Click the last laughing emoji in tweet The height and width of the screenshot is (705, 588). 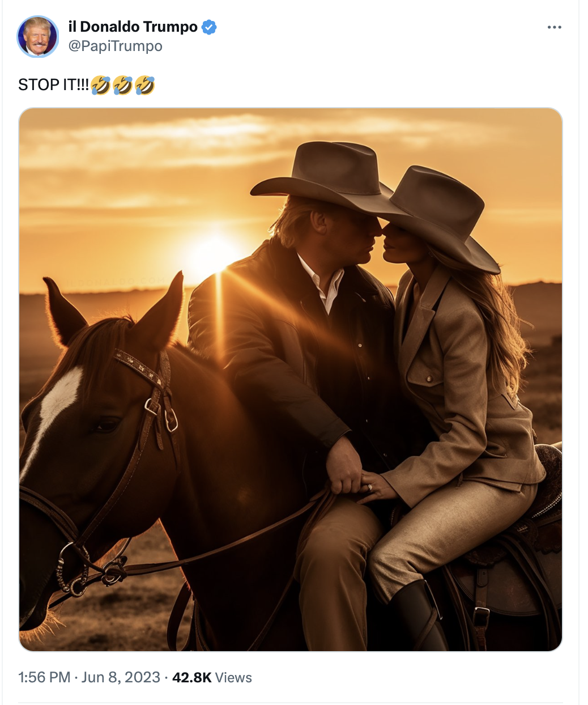(144, 85)
